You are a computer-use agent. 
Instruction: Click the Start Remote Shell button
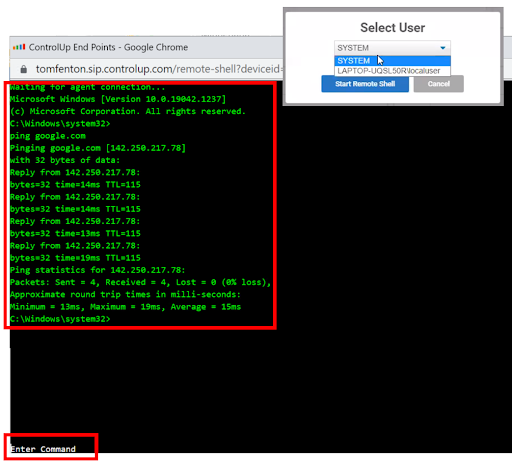point(365,84)
